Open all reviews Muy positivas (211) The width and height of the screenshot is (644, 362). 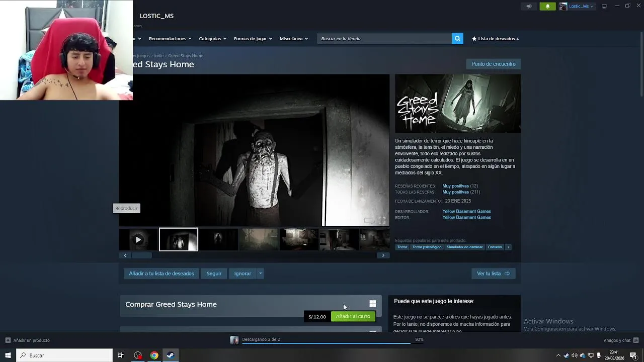(461, 192)
